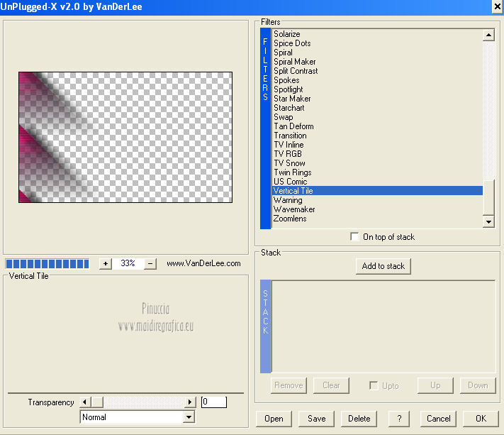
Task: Select the Zoomlens filter
Action: pyautogui.click(x=377, y=219)
